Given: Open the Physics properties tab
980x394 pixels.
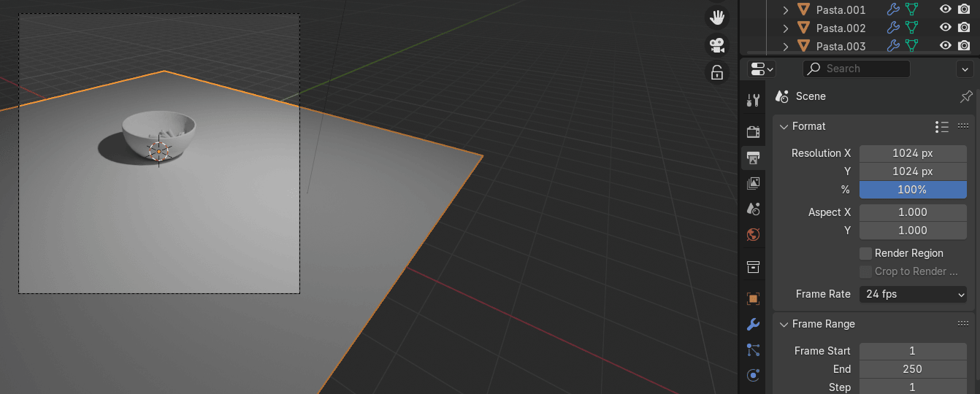Looking at the screenshot, I should [754, 376].
